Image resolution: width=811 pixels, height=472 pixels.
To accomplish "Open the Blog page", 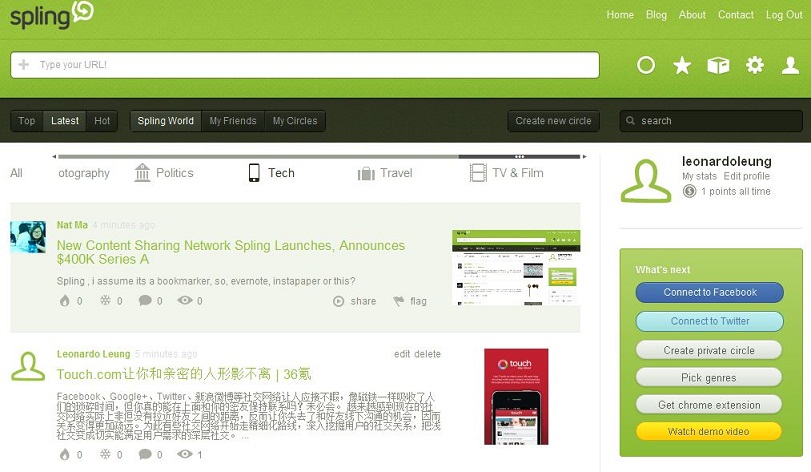I will pos(656,15).
